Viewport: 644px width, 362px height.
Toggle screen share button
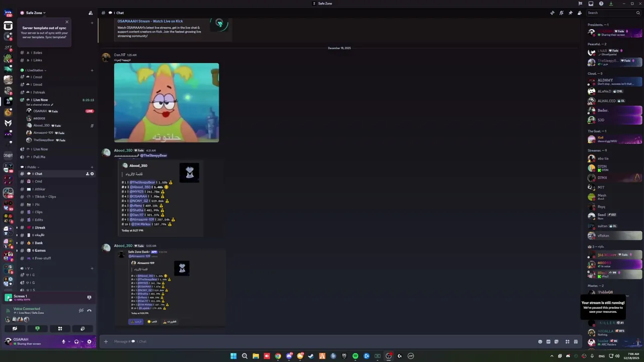[x=37, y=328]
